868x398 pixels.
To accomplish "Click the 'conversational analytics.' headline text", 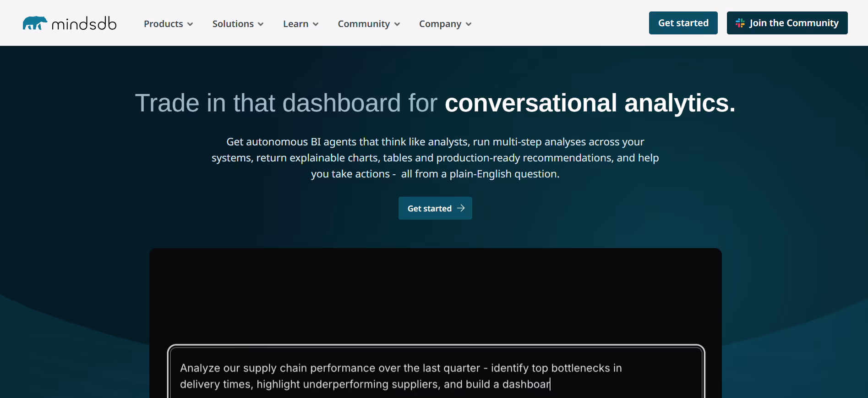I will tap(590, 103).
